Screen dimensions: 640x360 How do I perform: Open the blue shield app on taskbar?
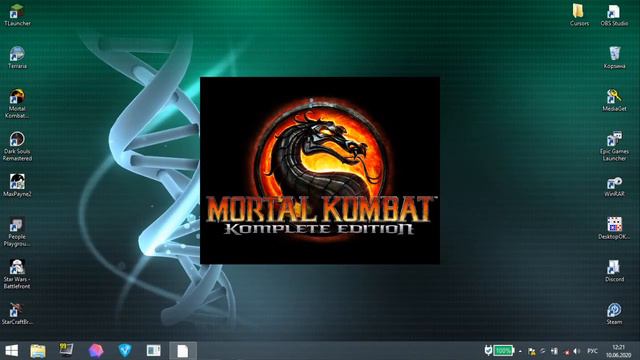click(x=125, y=351)
